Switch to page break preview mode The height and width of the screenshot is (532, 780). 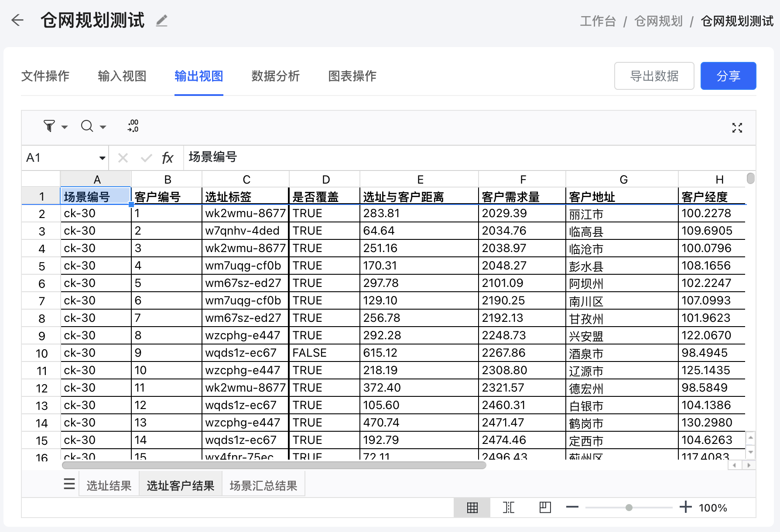[x=509, y=508]
